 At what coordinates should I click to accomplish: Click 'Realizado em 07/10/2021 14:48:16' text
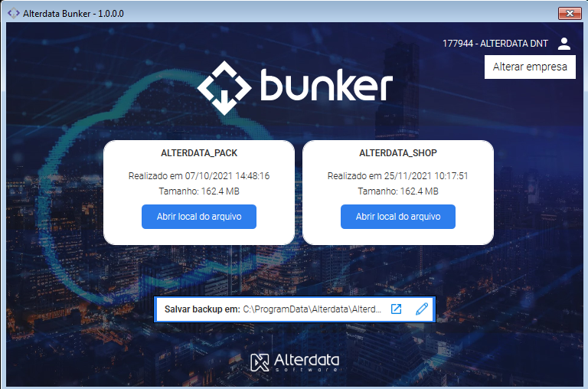click(x=199, y=176)
